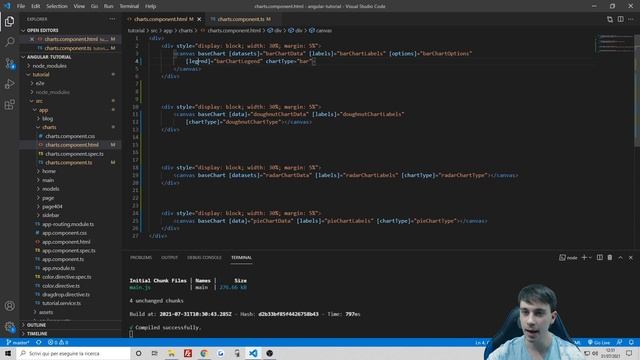This screenshot has height=360, width=640.
Task: Click the open changes icon in editor toolbar
Action: tap(610, 19)
